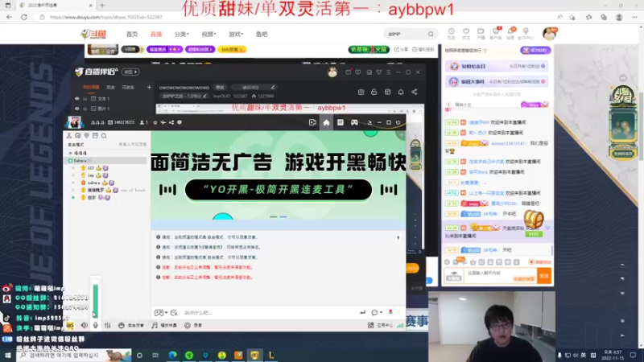Open the YY contacts person icon

tap(69, 135)
